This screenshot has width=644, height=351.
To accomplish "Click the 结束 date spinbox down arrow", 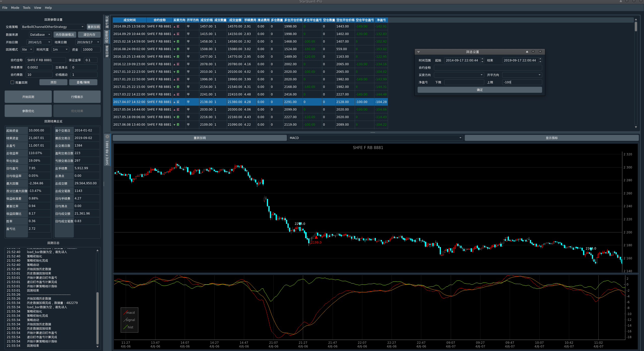I will pyautogui.click(x=540, y=62).
